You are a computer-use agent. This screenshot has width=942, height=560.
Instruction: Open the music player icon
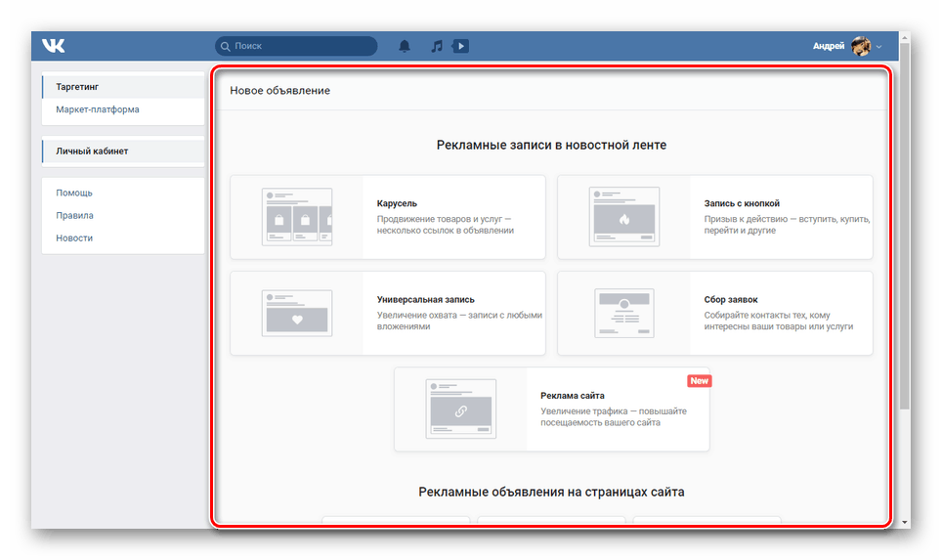437,46
